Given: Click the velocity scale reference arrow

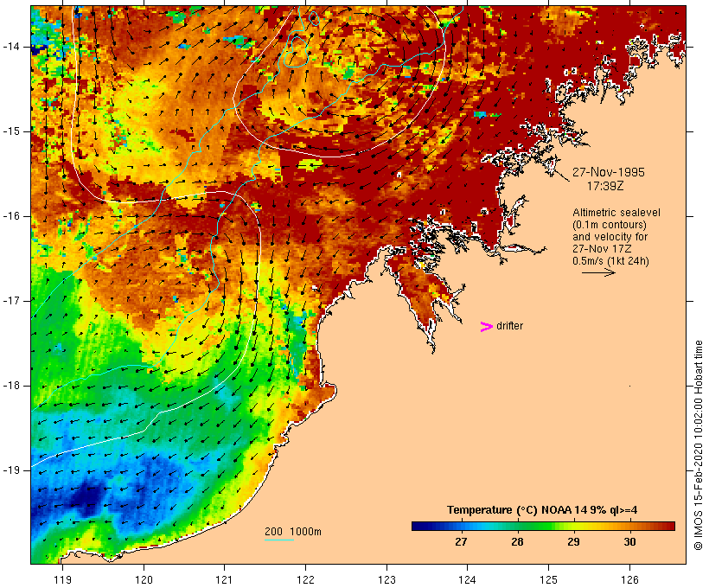Looking at the screenshot, I should pos(598,272).
